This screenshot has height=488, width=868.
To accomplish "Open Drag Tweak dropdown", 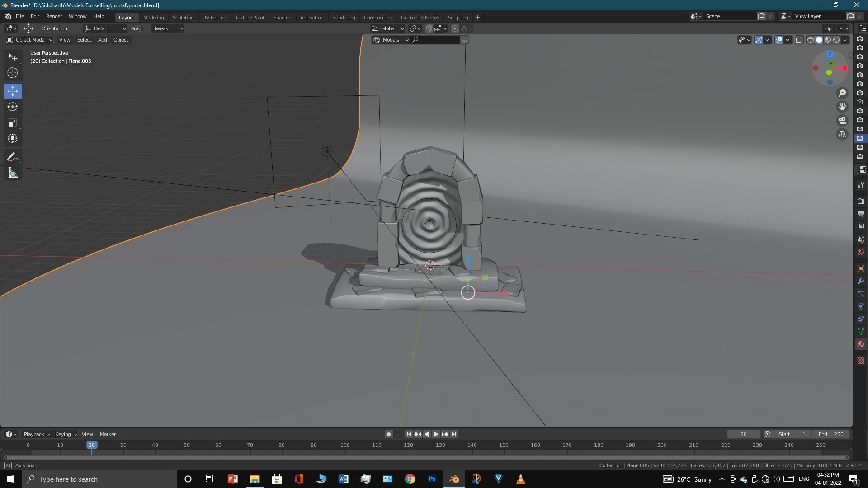I will tap(168, 28).
